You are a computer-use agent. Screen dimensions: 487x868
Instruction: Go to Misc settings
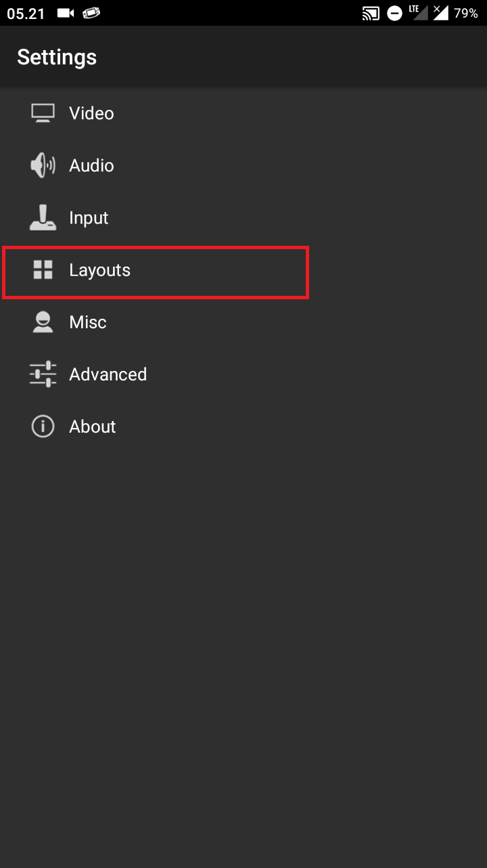click(x=88, y=322)
